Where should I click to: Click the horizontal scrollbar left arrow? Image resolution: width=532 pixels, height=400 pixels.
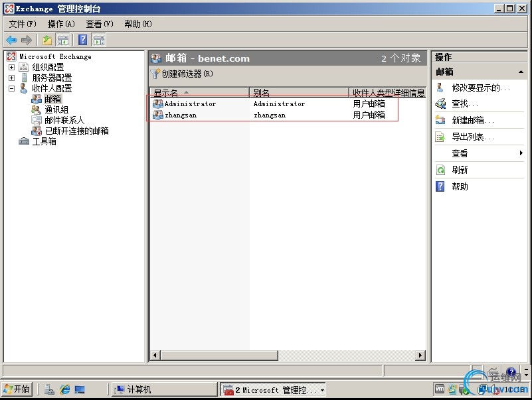[x=155, y=356]
